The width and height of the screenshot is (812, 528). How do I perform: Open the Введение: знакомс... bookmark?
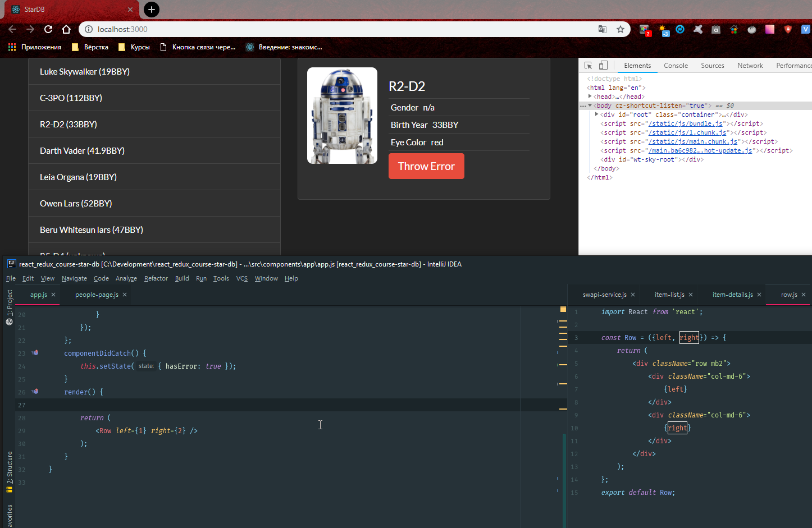[x=284, y=47]
